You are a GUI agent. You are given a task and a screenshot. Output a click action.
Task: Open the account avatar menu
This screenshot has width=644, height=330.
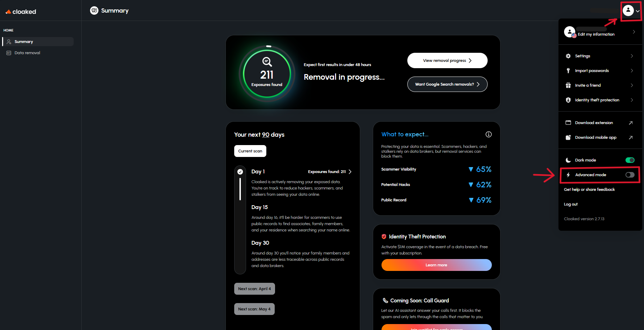click(628, 10)
